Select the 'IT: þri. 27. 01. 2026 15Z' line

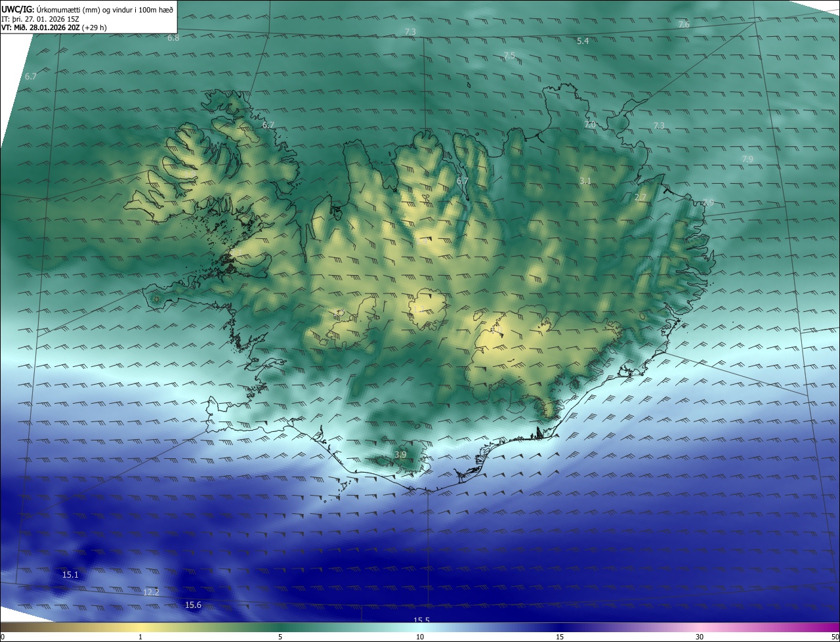(x=41, y=18)
